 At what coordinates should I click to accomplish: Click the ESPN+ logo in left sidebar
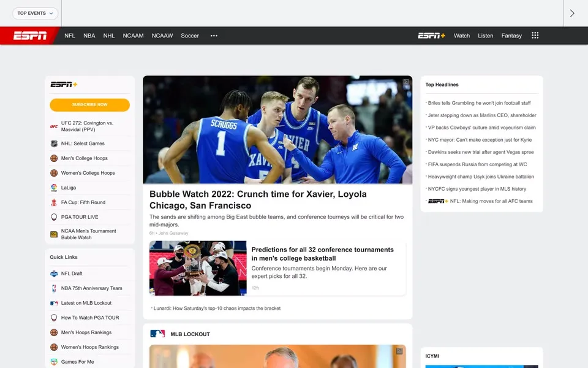(64, 85)
